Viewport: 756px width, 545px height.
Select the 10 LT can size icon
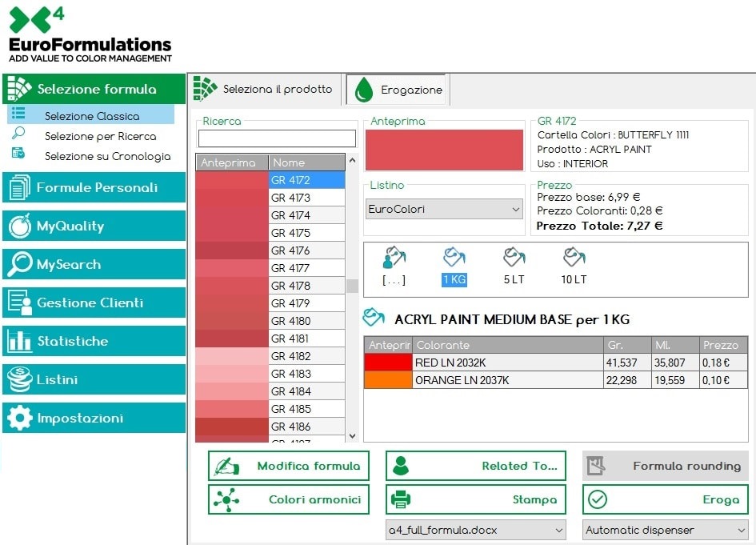574,257
